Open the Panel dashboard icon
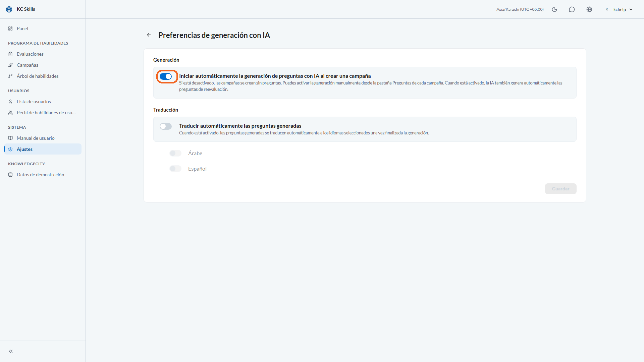Image resolution: width=644 pixels, height=362 pixels. 10,28
